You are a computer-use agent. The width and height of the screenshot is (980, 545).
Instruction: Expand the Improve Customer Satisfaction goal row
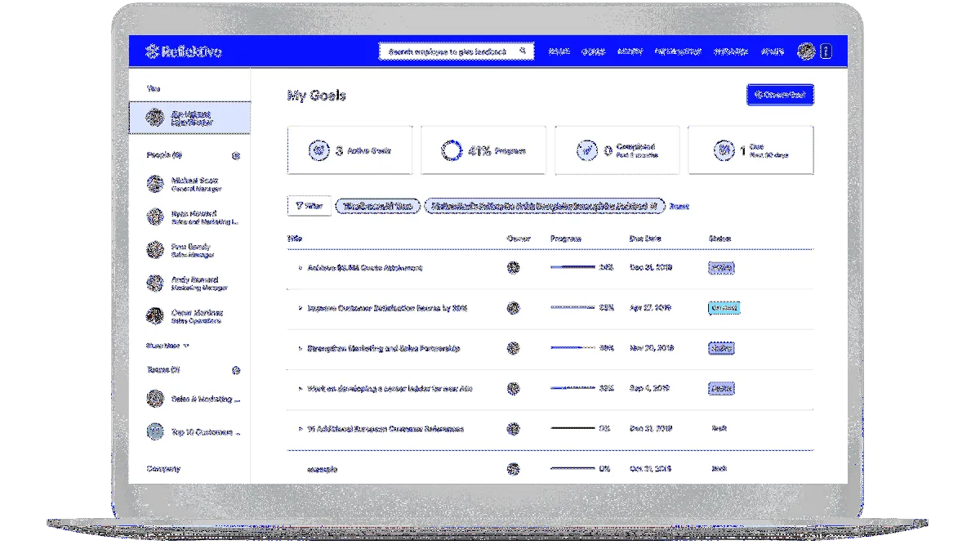pyautogui.click(x=300, y=308)
